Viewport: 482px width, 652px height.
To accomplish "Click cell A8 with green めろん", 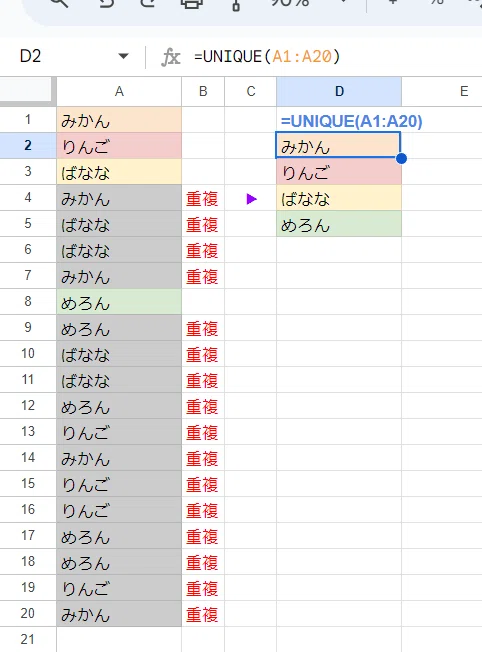I will pos(119,301).
